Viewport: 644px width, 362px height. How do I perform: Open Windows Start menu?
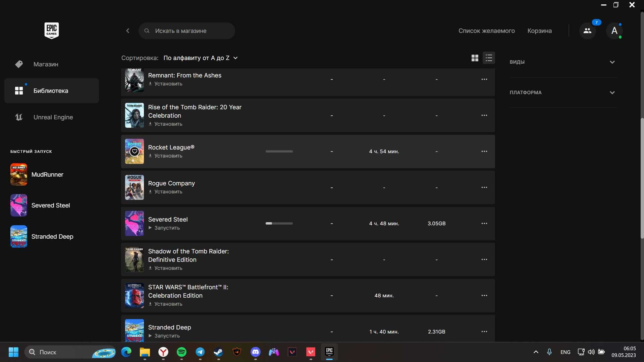click(13, 352)
